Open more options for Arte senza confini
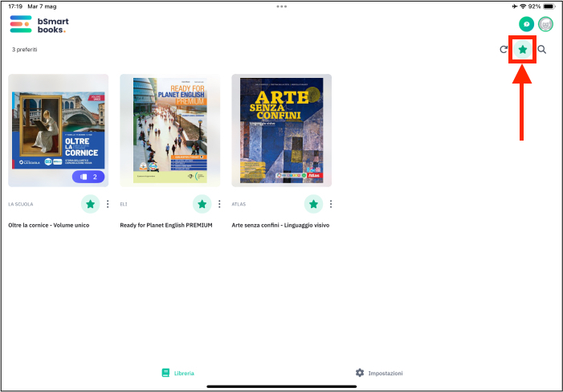 (x=331, y=204)
